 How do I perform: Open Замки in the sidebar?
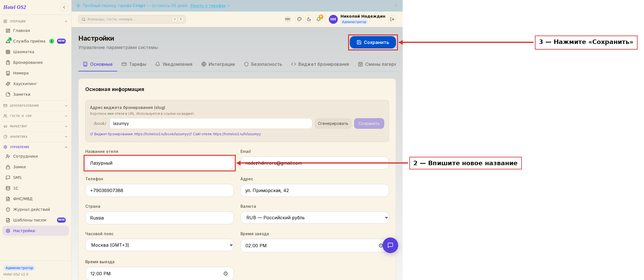(36, 167)
